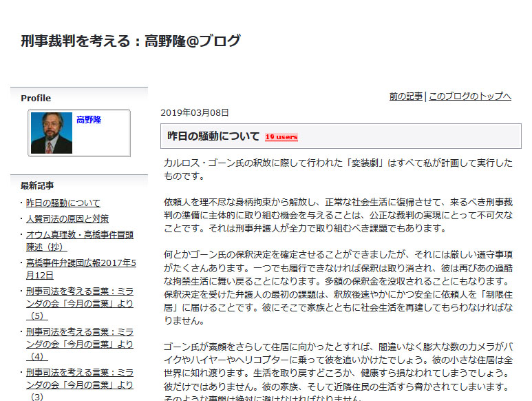Image resolution: width=532 pixels, height=401 pixels.
Task: Click the 19 users bookmark badge
Action: tap(281, 137)
